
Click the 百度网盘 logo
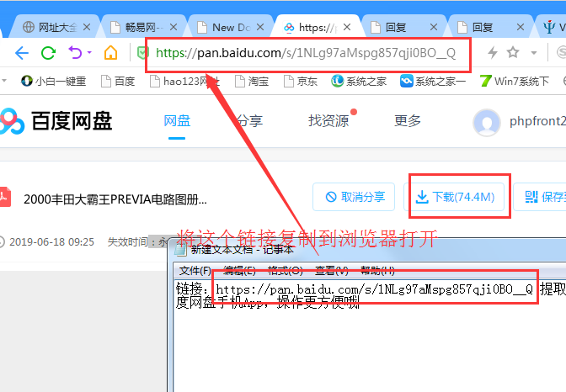(56, 121)
